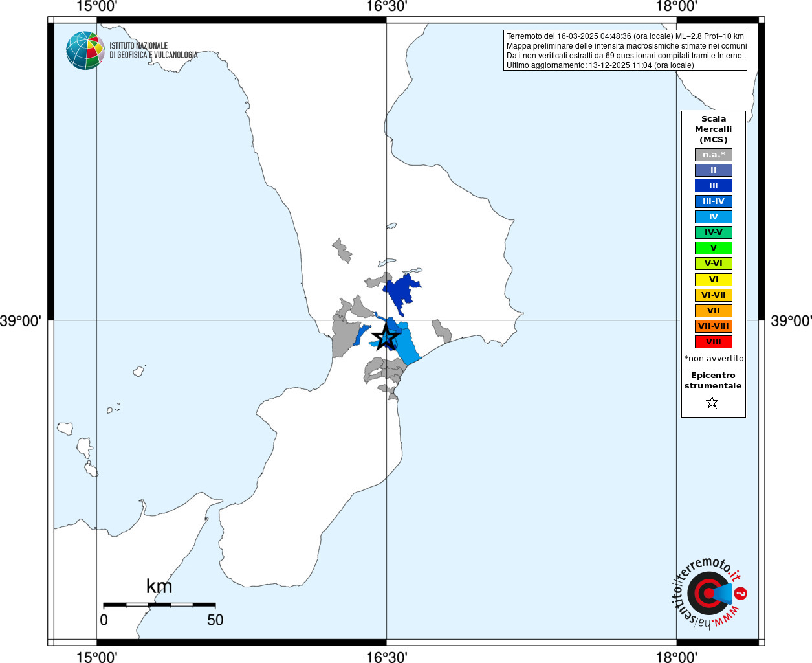The height and width of the screenshot is (663, 812).
Task: Select the IV-V intensity legend swatch
Action: tap(714, 232)
